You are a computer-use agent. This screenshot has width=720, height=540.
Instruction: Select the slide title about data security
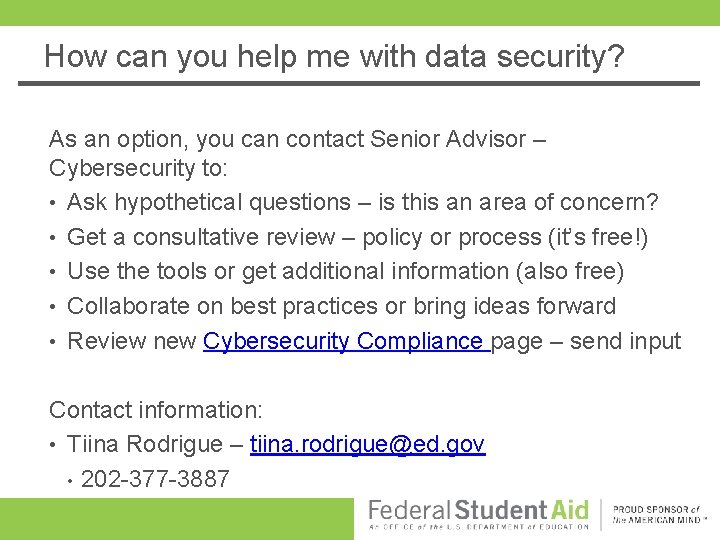(x=334, y=56)
